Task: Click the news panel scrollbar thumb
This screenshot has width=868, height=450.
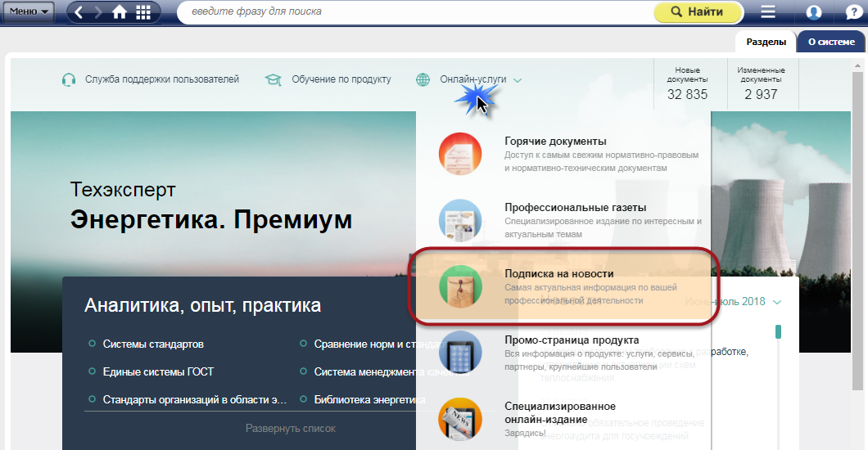Action: coord(778,331)
